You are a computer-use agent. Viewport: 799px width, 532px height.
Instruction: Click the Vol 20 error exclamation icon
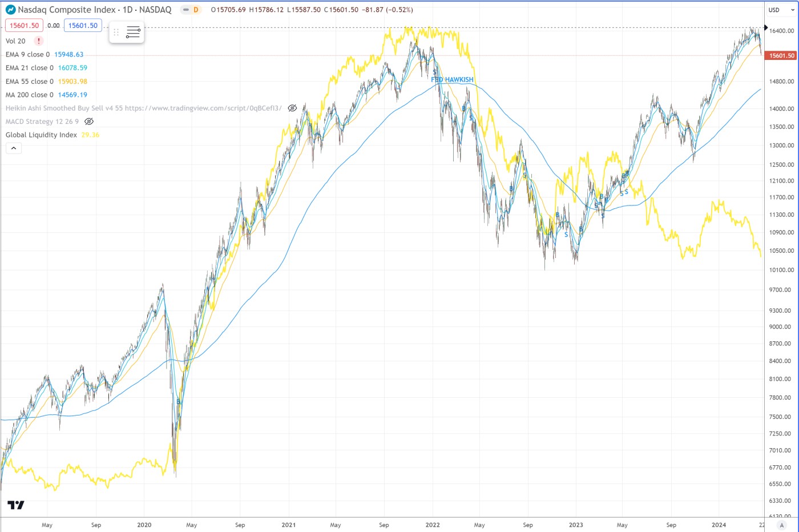pyautogui.click(x=39, y=41)
